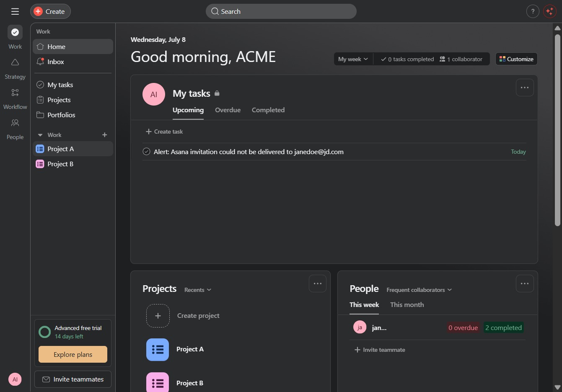Screen dimensions: 562x392
Task: Click the scrollbar down arrow
Action: 557,387
